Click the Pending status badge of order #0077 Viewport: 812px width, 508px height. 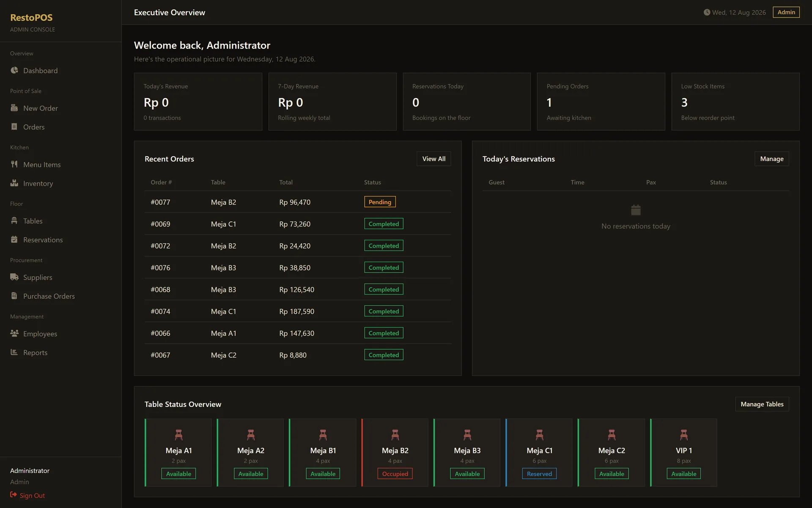(380, 202)
